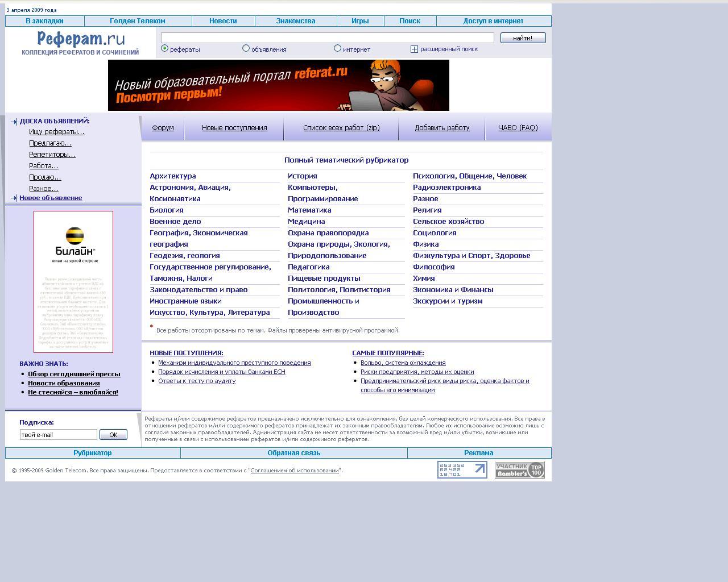Open Разное... board link in sidebar
Viewport: 728px width, 582px height.
coord(44,189)
